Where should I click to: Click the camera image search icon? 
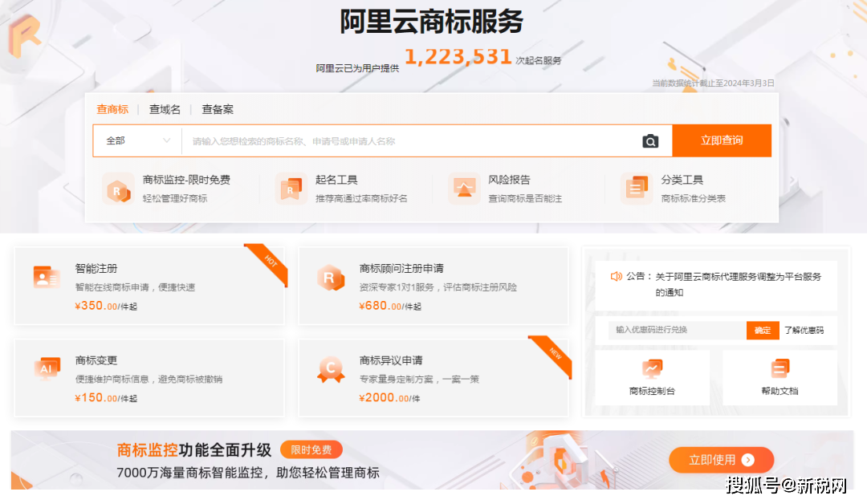pyautogui.click(x=650, y=141)
